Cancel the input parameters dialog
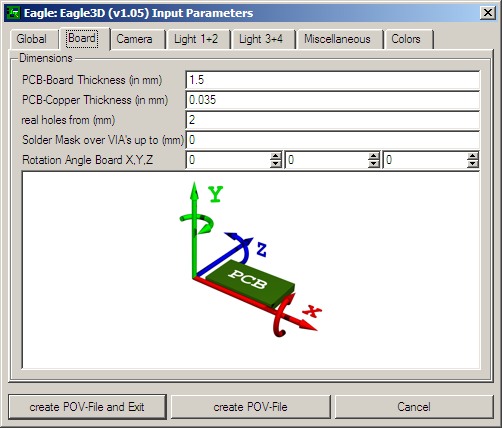The width and height of the screenshot is (502, 428). click(414, 407)
